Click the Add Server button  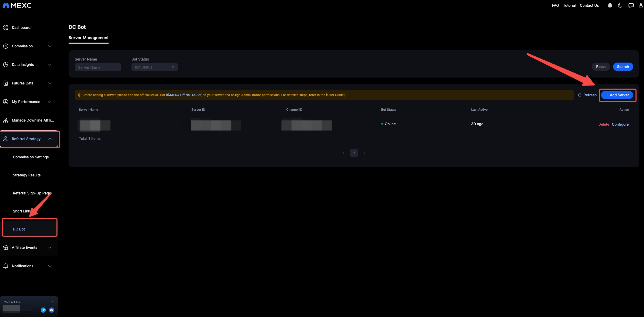[x=617, y=95]
